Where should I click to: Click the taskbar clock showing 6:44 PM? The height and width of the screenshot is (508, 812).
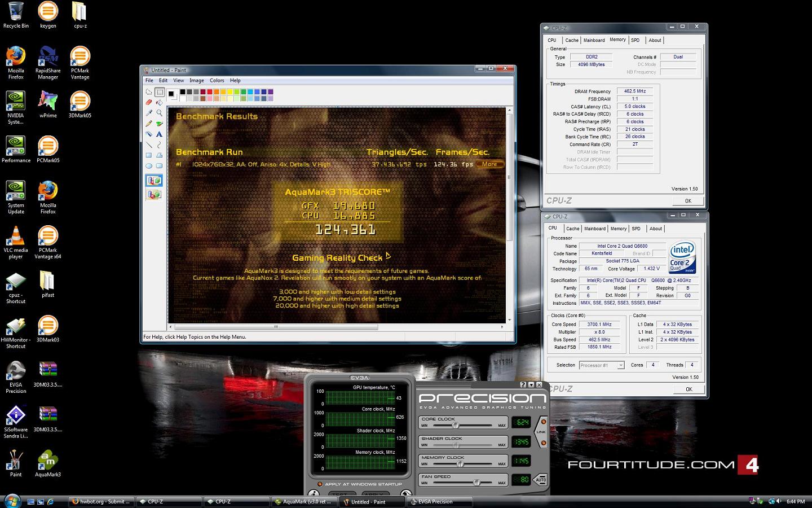click(x=796, y=501)
